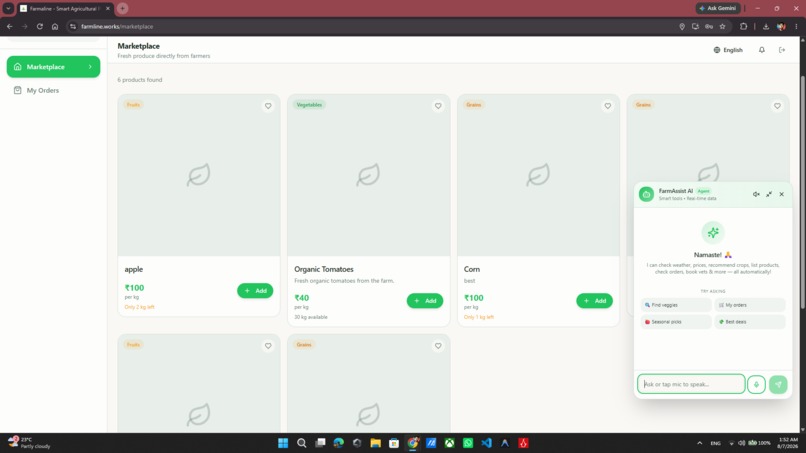This screenshot has height=453, width=806.
Task: Open browser extensions puzzle icon
Action: click(743, 26)
